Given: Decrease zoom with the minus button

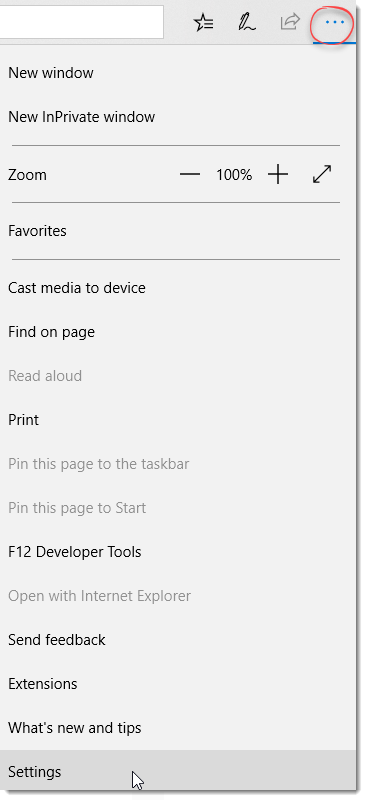Looking at the screenshot, I should click(x=190, y=175).
